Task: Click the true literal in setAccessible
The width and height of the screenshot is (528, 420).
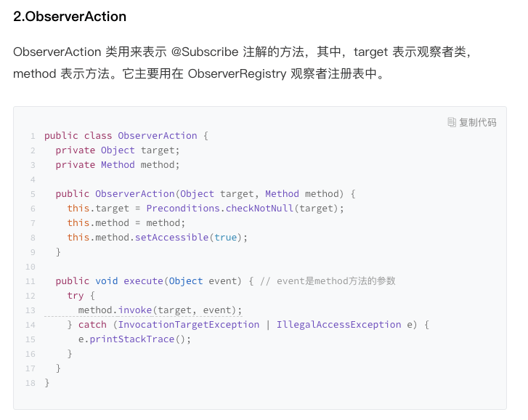Action: click(x=225, y=238)
